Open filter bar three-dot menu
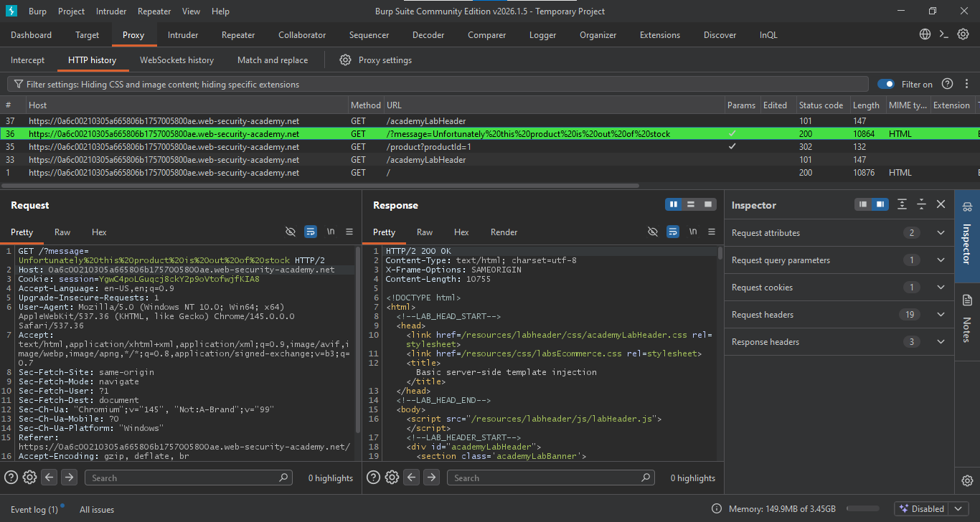The height and width of the screenshot is (522, 980). pyautogui.click(x=967, y=84)
